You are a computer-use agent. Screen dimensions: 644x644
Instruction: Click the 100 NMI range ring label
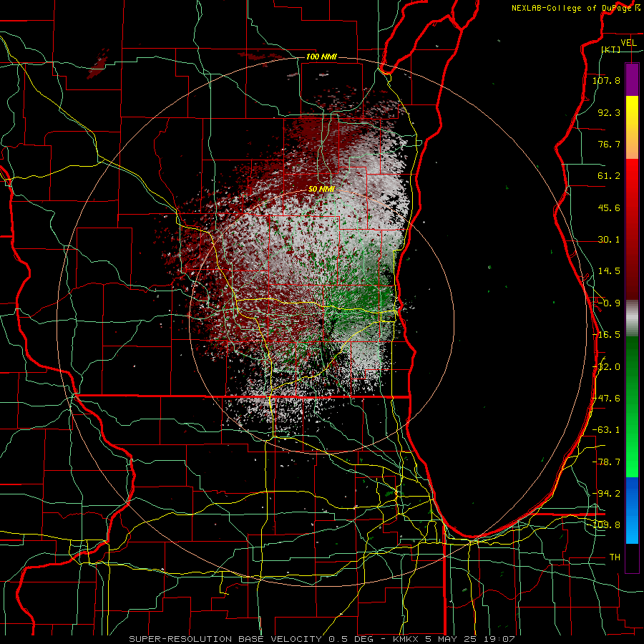pos(321,57)
